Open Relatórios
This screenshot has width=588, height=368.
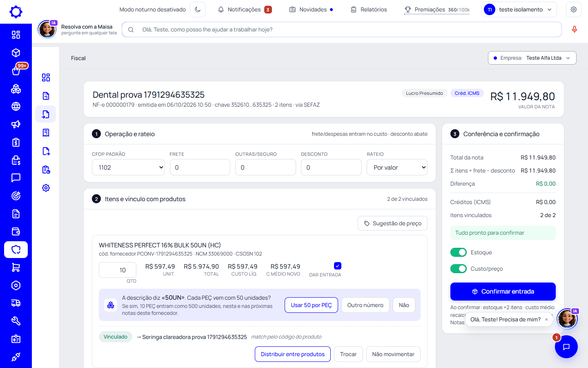pos(369,9)
